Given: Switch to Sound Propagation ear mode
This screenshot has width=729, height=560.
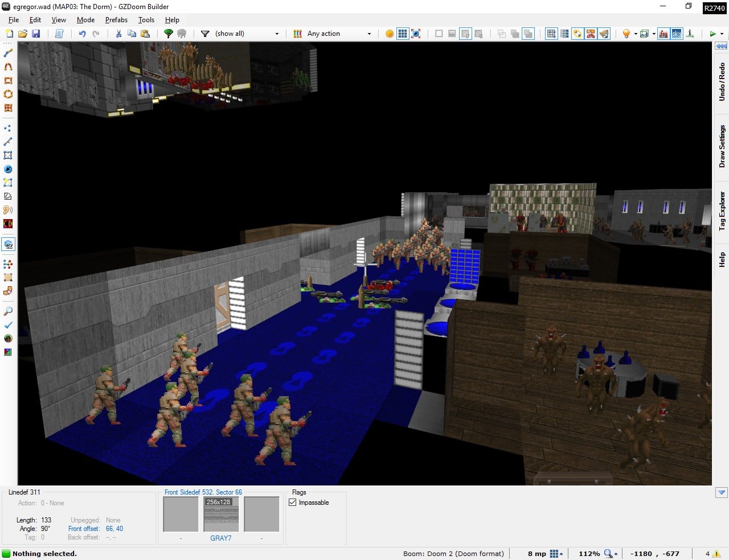Looking at the screenshot, I should [8, 210].
